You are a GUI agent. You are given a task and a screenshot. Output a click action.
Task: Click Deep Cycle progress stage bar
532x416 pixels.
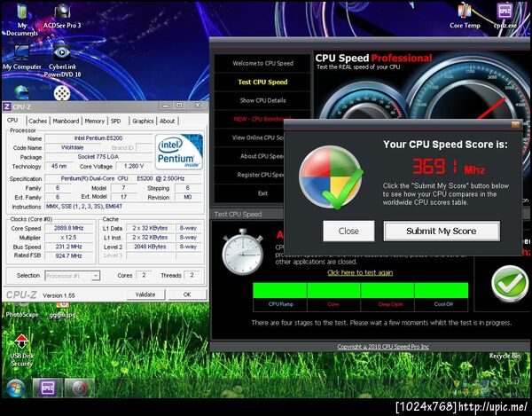[387, 290]
